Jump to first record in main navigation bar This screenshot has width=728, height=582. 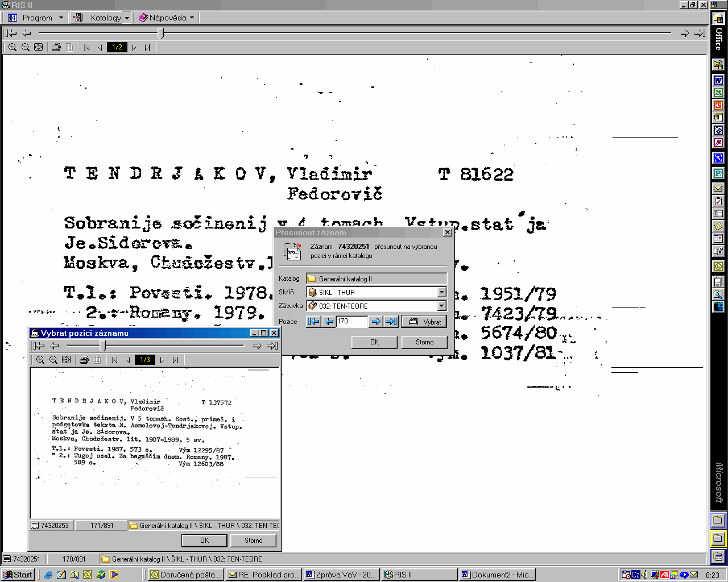pos(11,34)
